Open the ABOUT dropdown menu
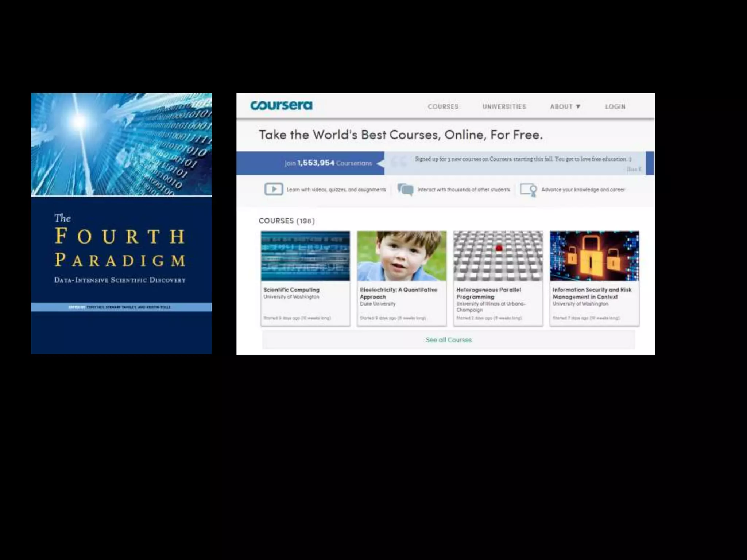The height and width of the screenshot is (560, 747). point(565,106)
